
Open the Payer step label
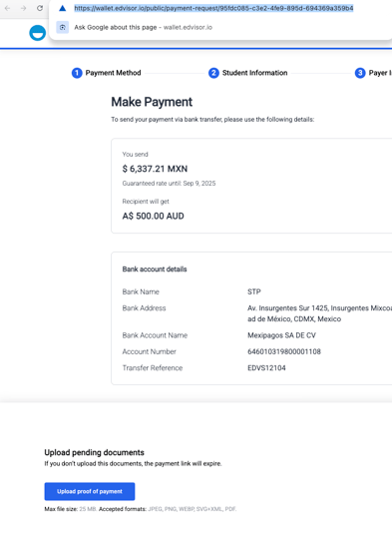coord(380,73)
